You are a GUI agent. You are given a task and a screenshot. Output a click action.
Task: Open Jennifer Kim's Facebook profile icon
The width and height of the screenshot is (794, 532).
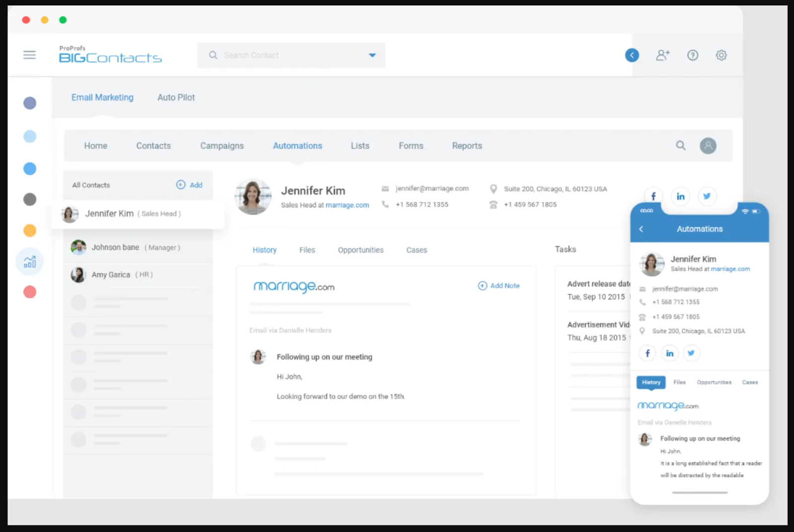(x=653, y=196)
